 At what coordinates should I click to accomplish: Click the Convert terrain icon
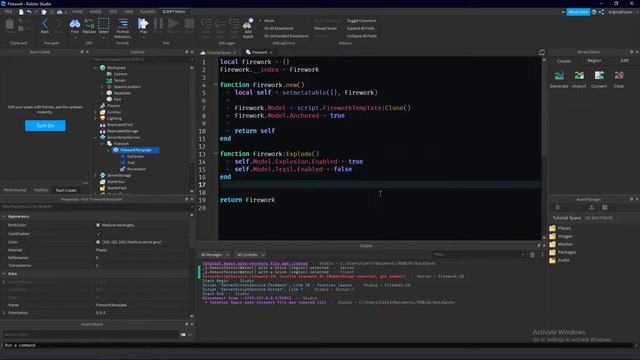coord(599,76)
